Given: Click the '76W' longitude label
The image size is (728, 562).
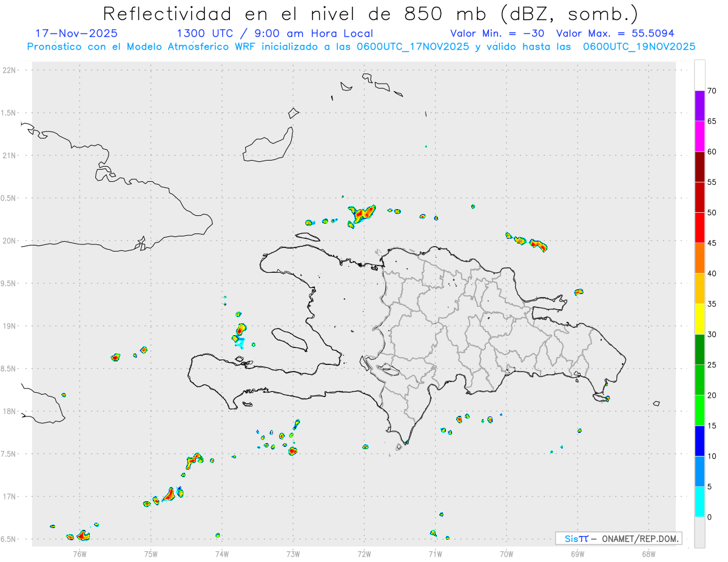Looking at the screenshot, I should point(79,554).
